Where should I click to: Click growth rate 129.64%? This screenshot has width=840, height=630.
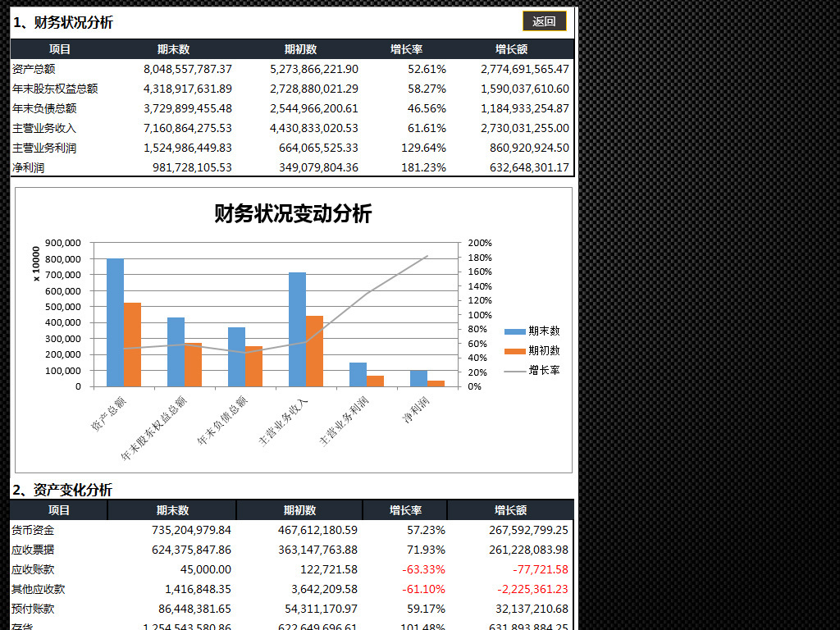tap(424, 148)
